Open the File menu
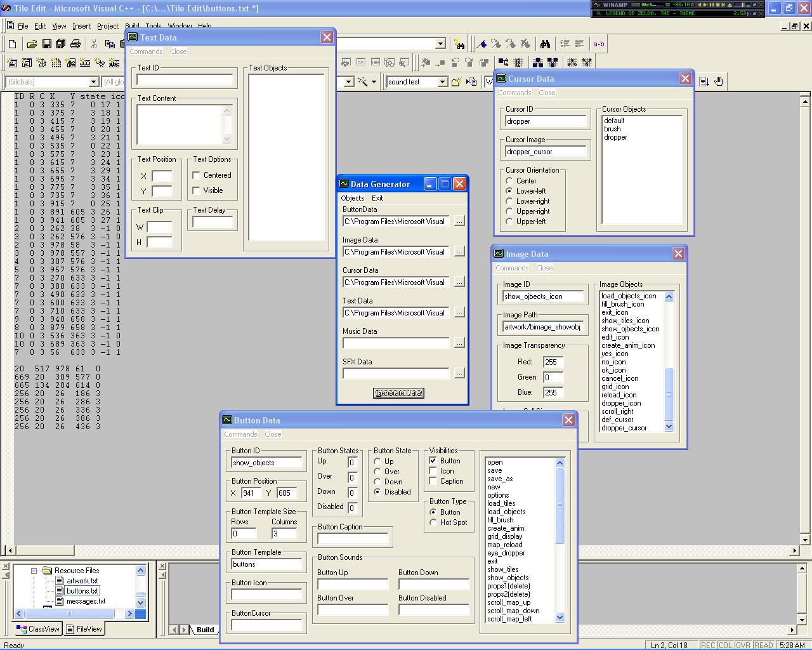Image resolution: width=812 pixels, height=650 pixels. point(23,26)
